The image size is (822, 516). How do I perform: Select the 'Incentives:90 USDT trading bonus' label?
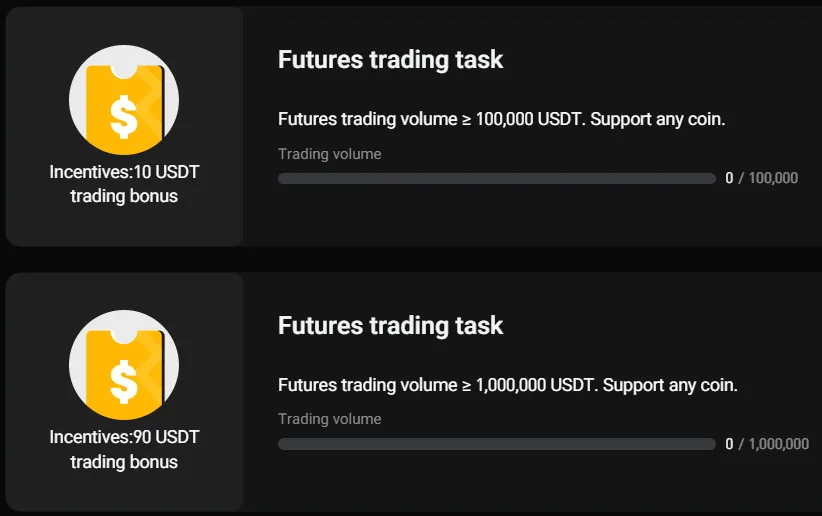click(124, 450)
